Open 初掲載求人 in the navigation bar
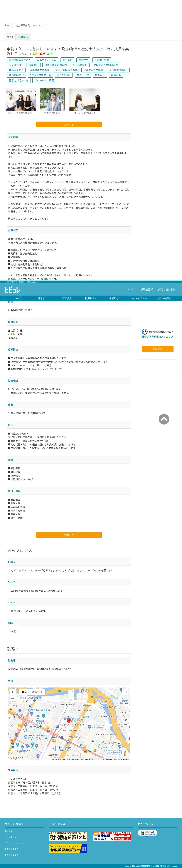This screenshot has height=868, width=182. 91,299
